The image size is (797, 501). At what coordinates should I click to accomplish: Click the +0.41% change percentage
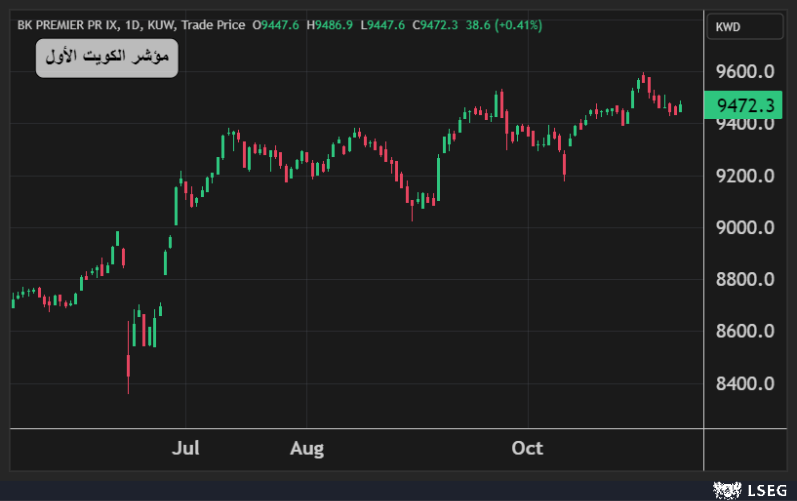(x=519, y=25)
